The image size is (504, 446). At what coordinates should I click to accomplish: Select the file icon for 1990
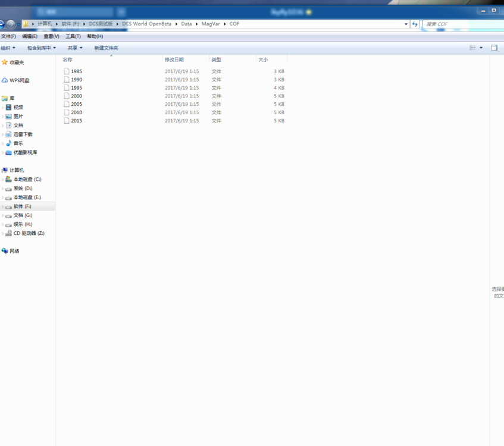tap(67, 79)
